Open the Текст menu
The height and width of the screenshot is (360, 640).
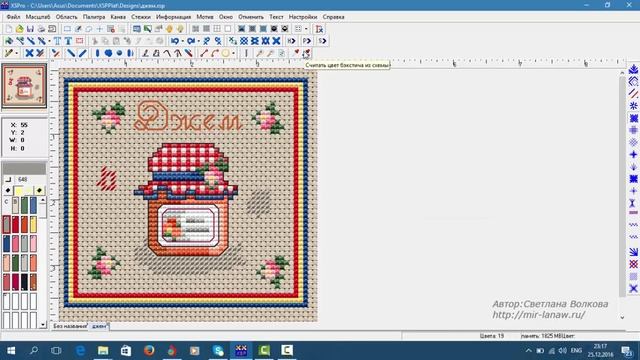[276, 17]
